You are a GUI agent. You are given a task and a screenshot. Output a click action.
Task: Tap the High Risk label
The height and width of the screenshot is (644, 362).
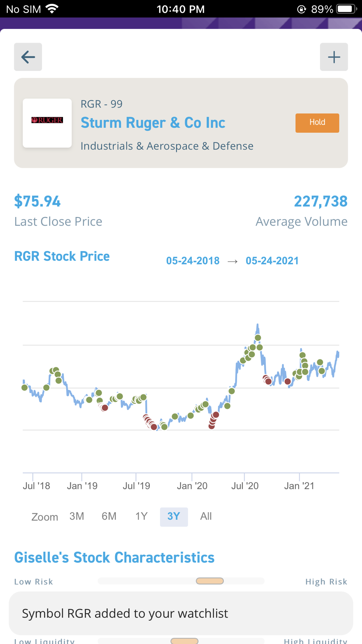click(326, 582)
